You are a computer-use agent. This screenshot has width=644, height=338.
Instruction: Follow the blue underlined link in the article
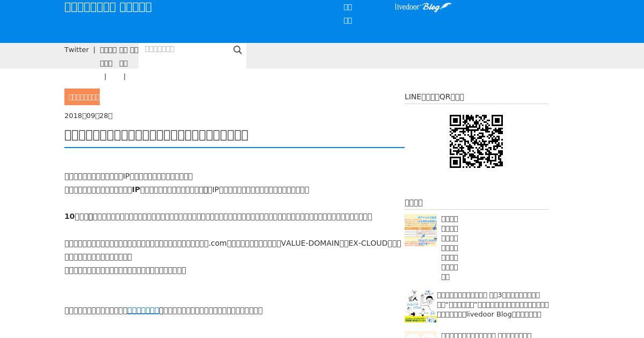[x=143, y=310]
